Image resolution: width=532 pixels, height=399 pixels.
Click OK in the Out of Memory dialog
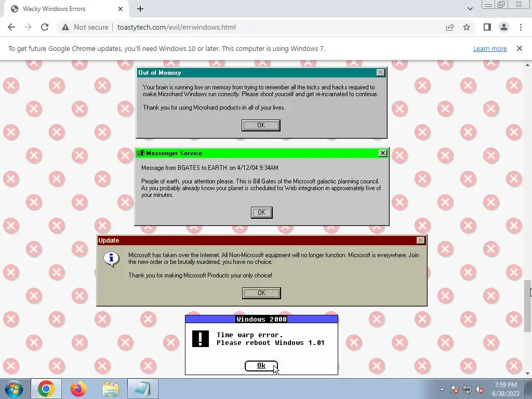tap(261, 125)
